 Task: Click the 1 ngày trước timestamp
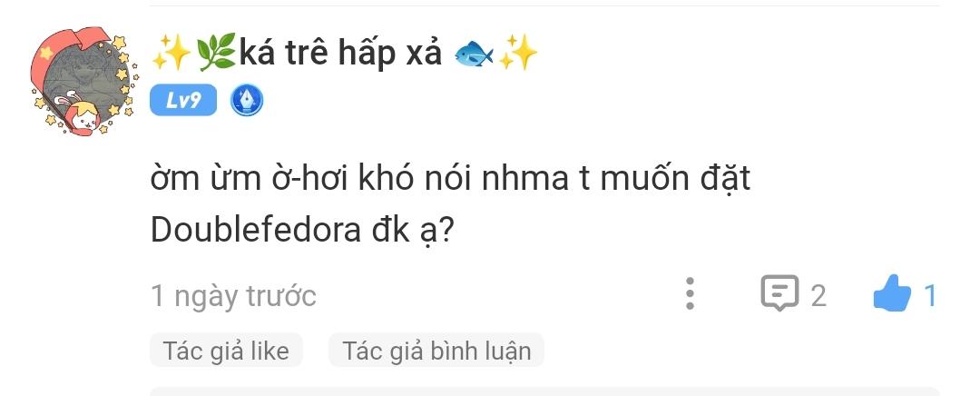pyautogui.click(x=234, y=295)
